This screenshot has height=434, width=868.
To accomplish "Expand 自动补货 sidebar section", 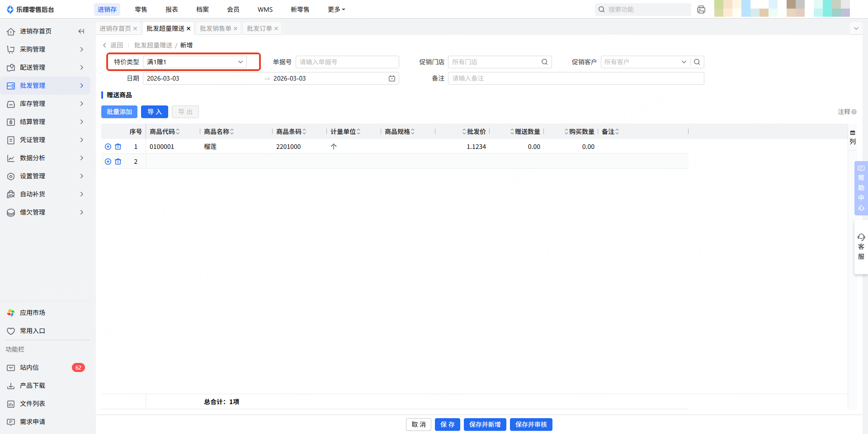I will 45,194.
